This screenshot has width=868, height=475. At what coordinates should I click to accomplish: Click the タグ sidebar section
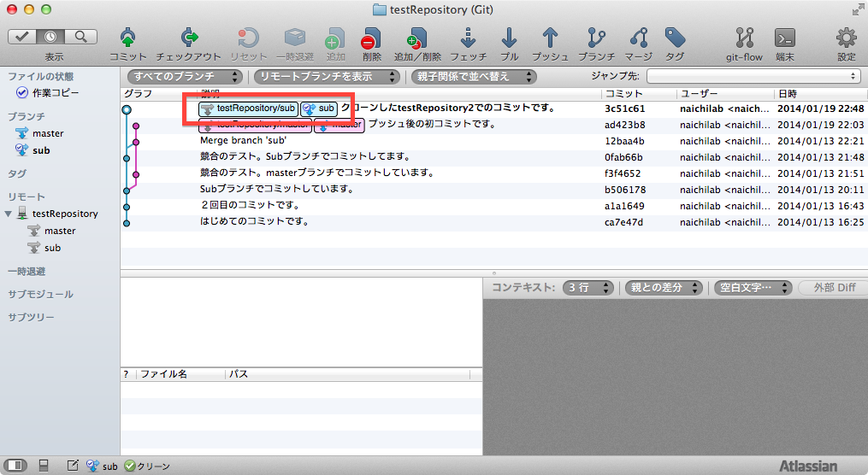[x=16, y=173]
